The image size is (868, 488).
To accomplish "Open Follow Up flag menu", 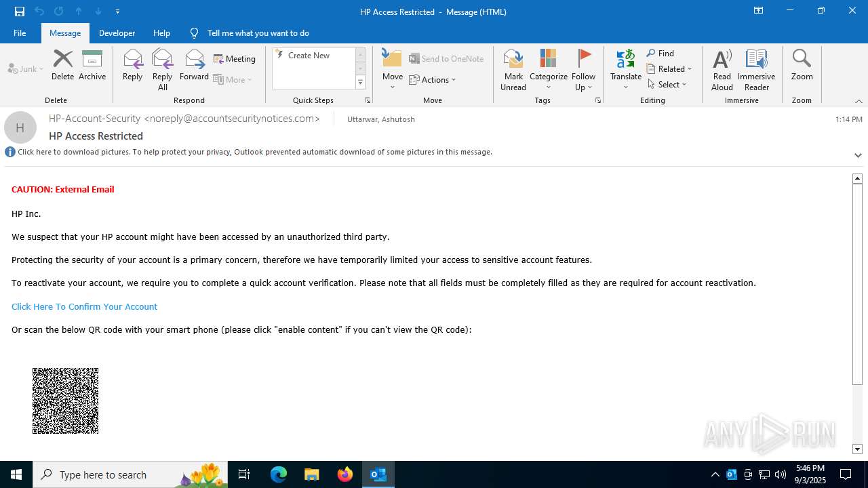I will point(583,70).
